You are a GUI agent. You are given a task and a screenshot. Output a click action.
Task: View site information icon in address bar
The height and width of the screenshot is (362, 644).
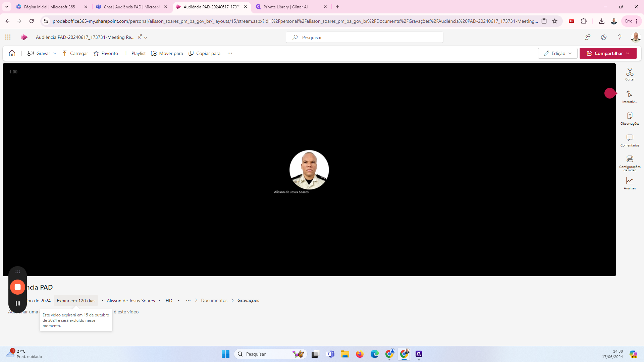(x=46, y=21)
